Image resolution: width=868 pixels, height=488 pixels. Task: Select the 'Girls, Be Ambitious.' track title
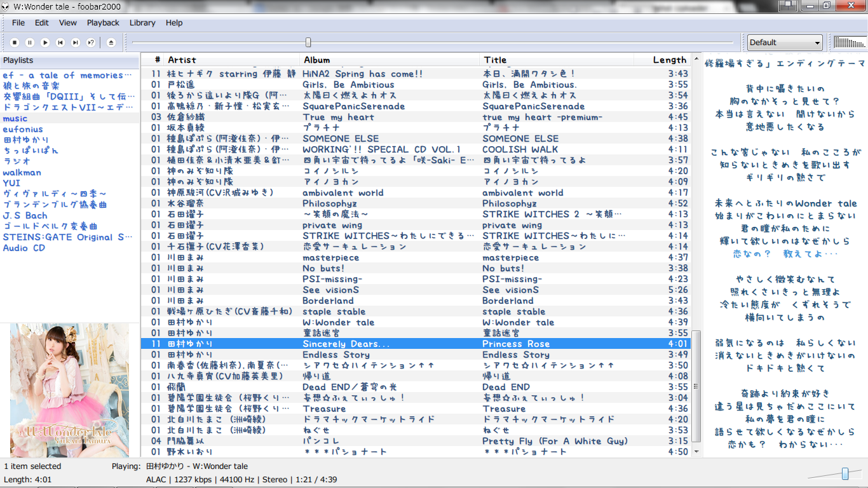pos(529,85)
